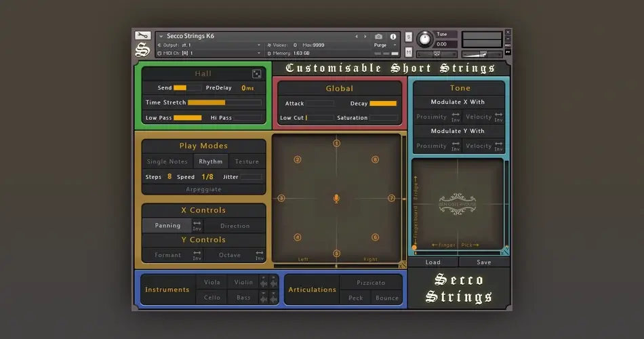This screenshot has width=644, height=339.
Task: Adjust the Hall Send slider
Action: click(x=187, y=88)
